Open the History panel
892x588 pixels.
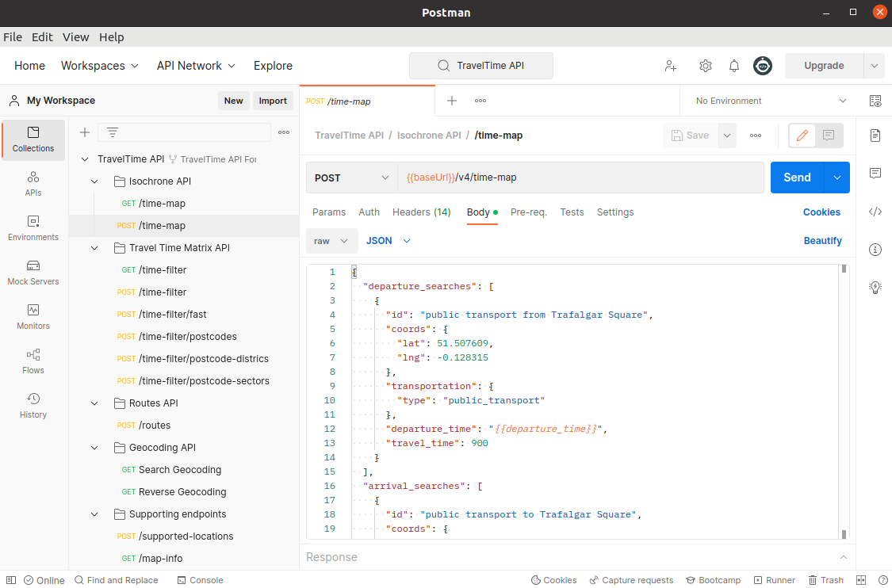click(x=33, y=407)
